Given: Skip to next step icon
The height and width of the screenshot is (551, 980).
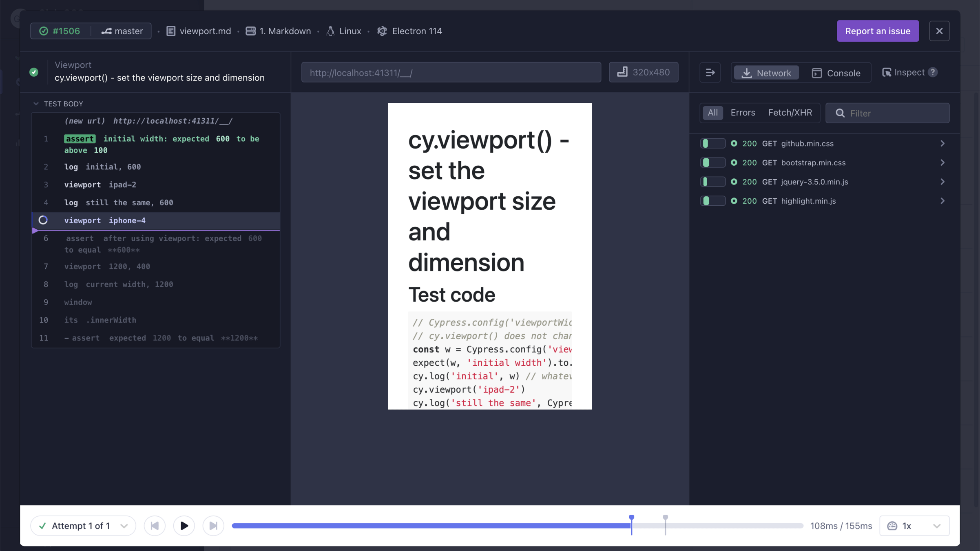Looking at the screenshot, I should [213, 526].
